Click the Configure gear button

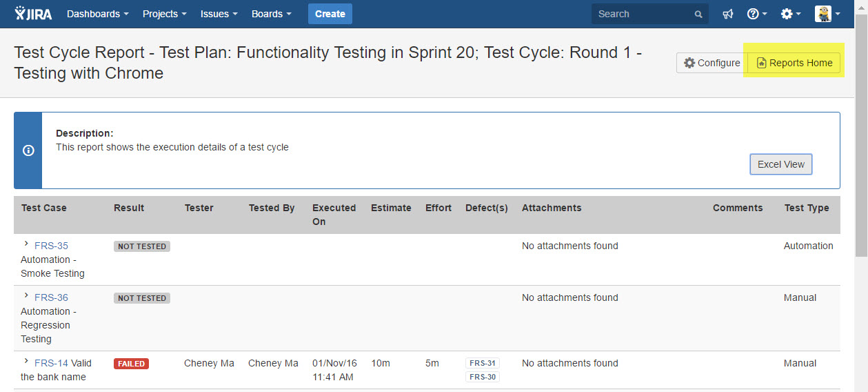tap(711, 63)
